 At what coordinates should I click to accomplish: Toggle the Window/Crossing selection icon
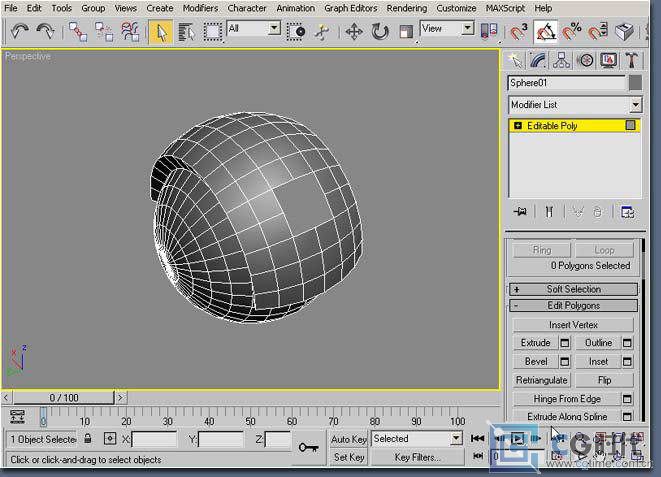pyautogui.click(x=296, y=32)
